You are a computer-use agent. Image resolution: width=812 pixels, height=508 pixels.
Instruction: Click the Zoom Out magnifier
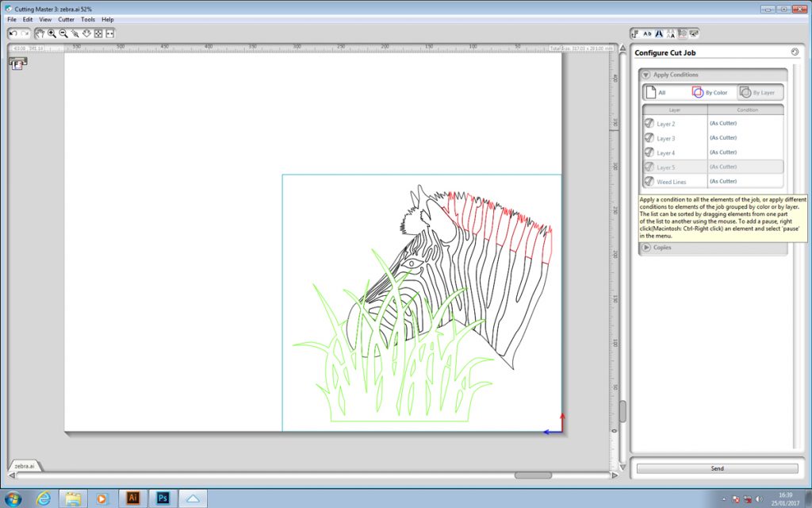tap(63, 33)
